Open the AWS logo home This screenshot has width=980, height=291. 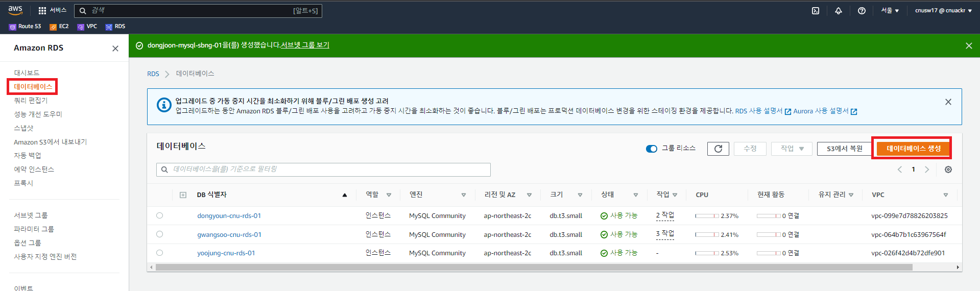[x=15, y=10]
